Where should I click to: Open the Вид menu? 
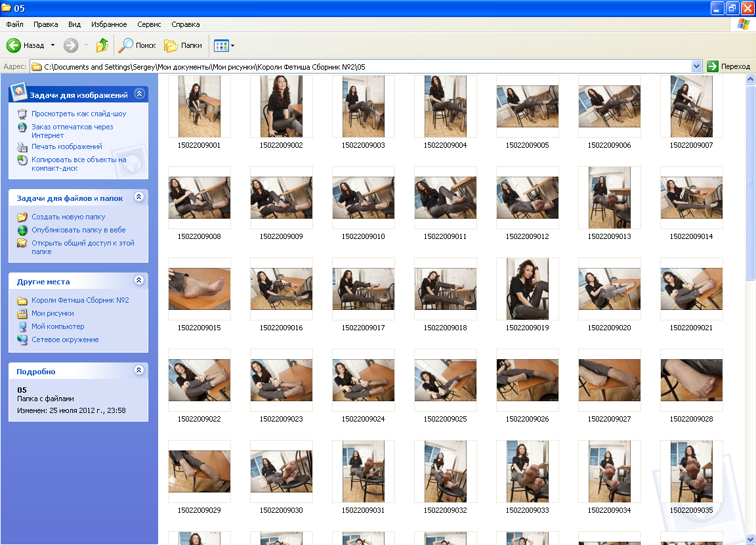pos(74,24)
